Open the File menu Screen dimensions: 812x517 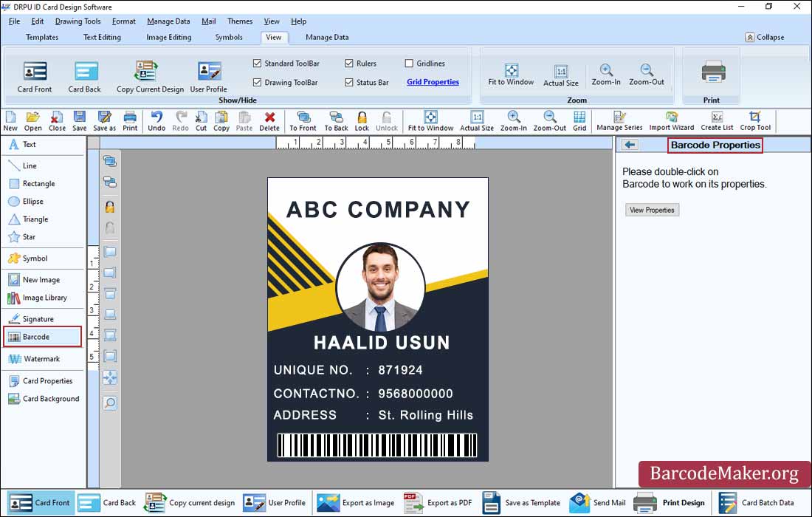click(15, 21)
